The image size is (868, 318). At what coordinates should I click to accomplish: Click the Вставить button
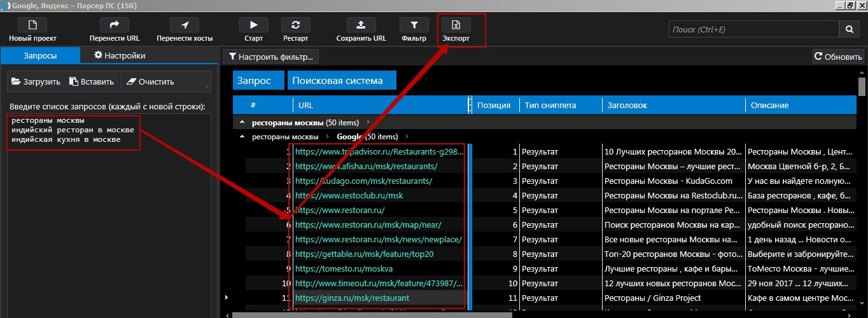pos(92,81)
